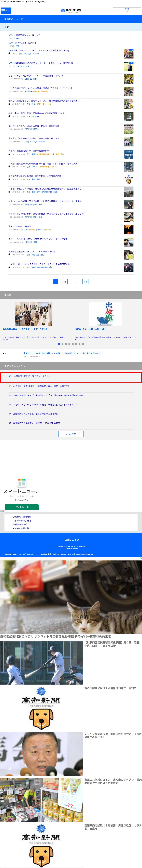Open 車の下敷きになり76歳男性が死亡 headline

110,688
